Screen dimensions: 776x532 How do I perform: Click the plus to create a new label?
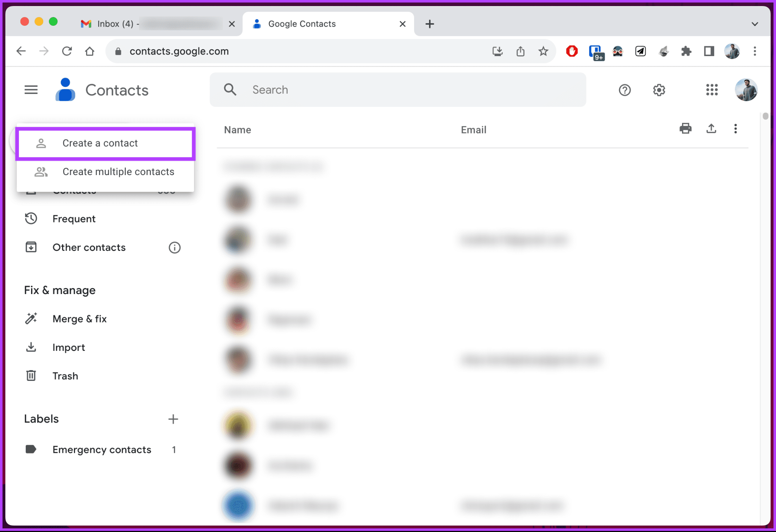(x=173, y=419)
